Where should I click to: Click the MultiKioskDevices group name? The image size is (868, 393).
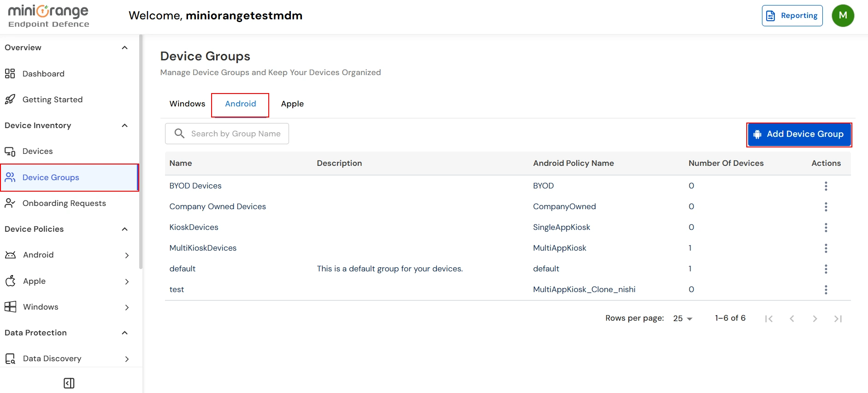coord(203,248)
